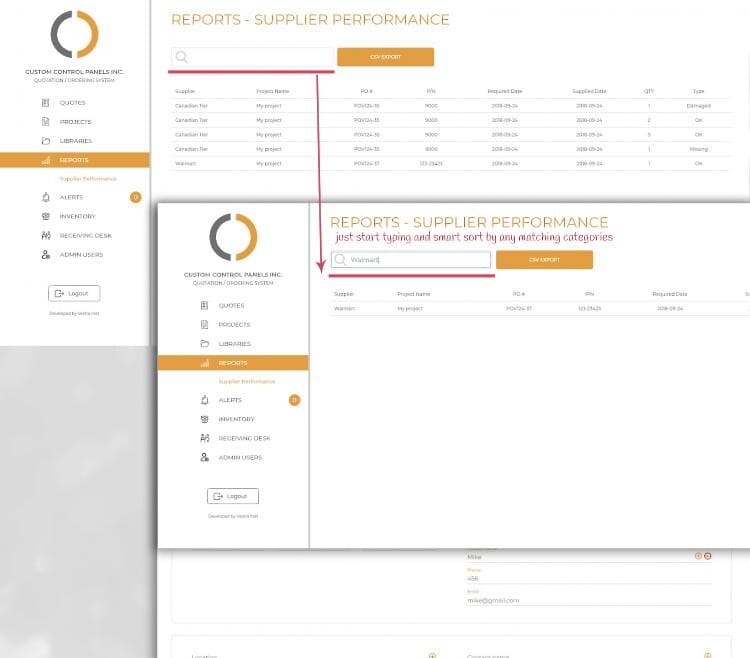Click the Developed by link in the back window
The image size is (750, 658).
pos(74,314)
